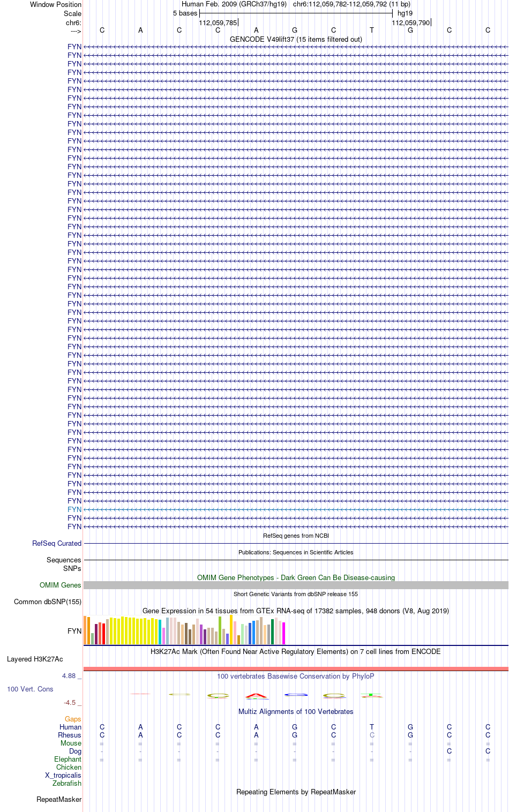
Task: Open the GENCODE V49lift37 track title
Action: pyautogui.click(x=296, y=39)
